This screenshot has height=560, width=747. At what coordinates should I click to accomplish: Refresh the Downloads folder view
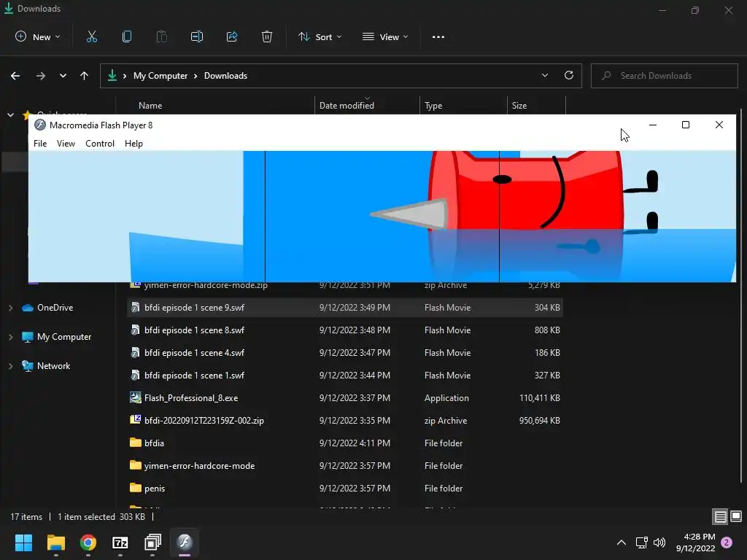[x=569, y=75]
